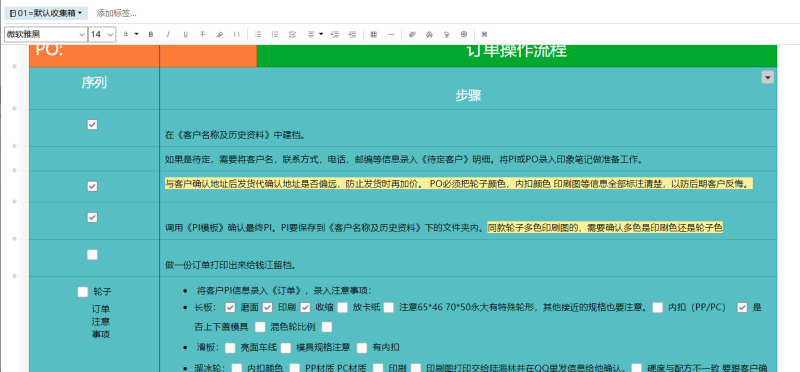The image size is (800, 372).
Task: Check the 内扣（PP/PC） checkbox
Action: [x=658, y=308]
